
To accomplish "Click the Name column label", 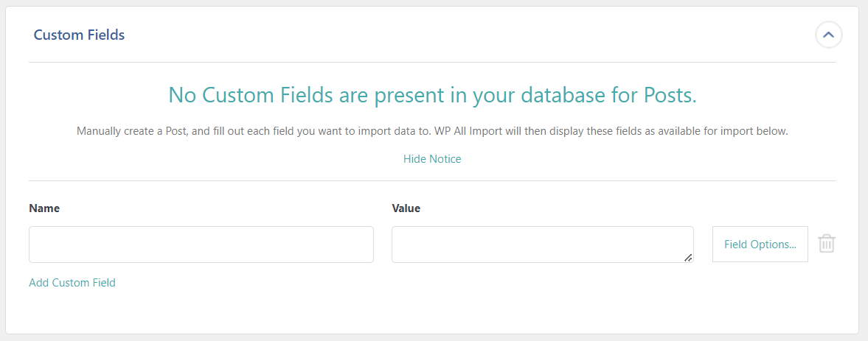I will tap(44, 208).
